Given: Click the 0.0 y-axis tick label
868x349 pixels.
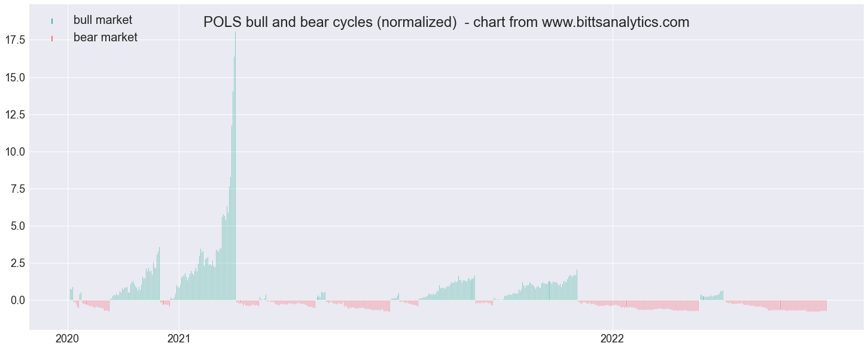Looking at the screenshot, I should click(x=16, y=301).
